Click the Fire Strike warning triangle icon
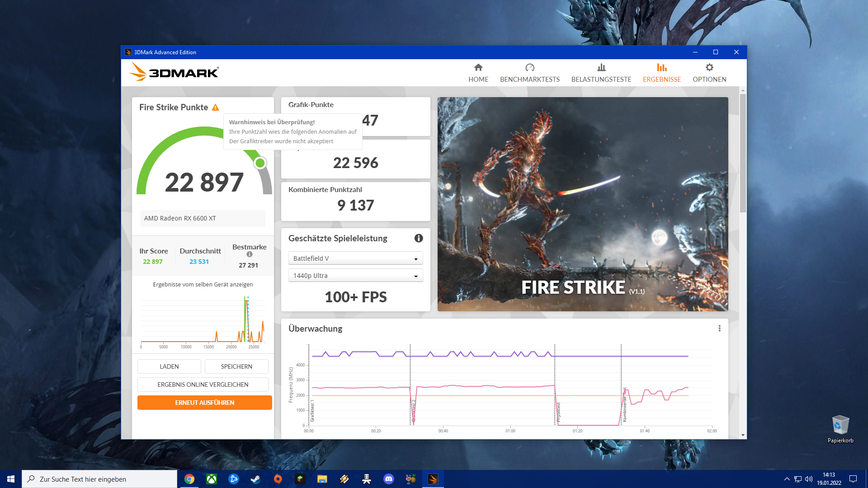The image size is (868, 488). pyautogui.click(x=216, y=108)
